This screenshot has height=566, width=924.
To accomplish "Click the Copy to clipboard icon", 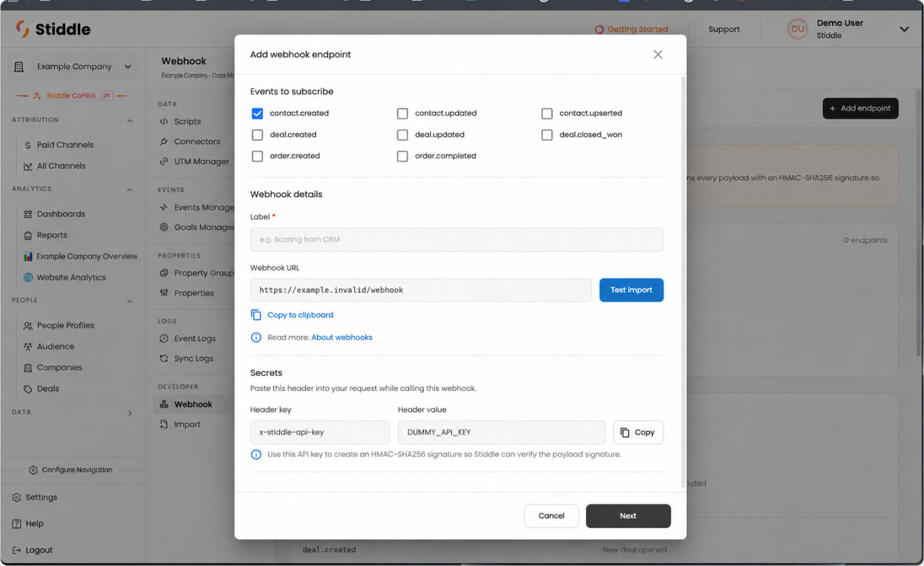I will coord(256,315).
